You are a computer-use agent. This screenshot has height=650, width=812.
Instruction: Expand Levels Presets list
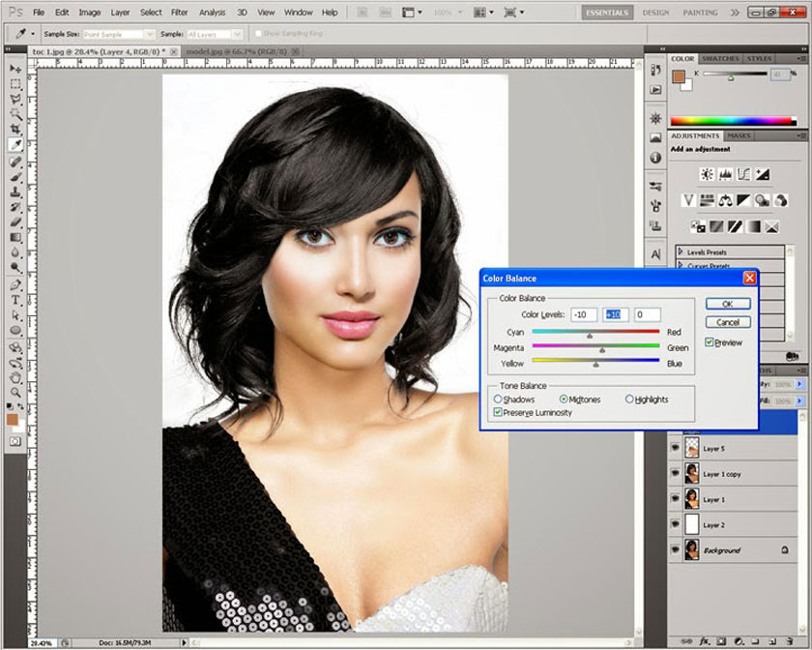681,251
